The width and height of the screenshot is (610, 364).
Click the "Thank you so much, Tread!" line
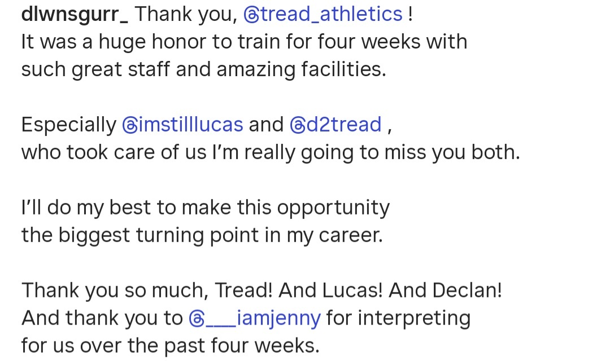click(x=262, y=291)
